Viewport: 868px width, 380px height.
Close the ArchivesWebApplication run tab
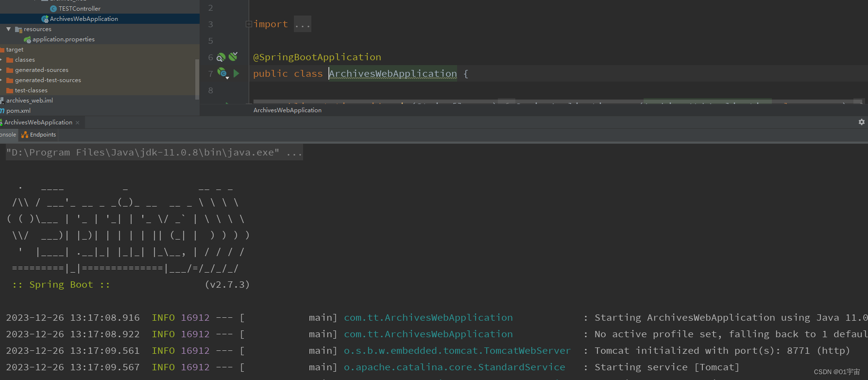click(78, 122)
